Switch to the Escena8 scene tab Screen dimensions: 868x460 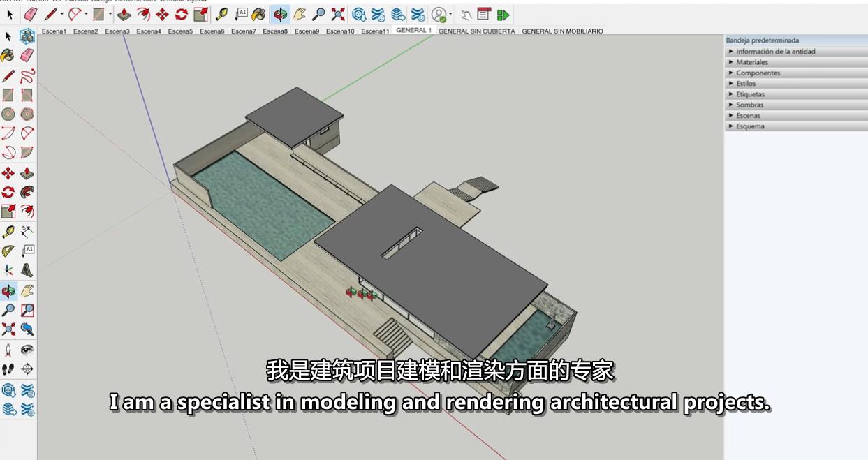pos(275,31)
